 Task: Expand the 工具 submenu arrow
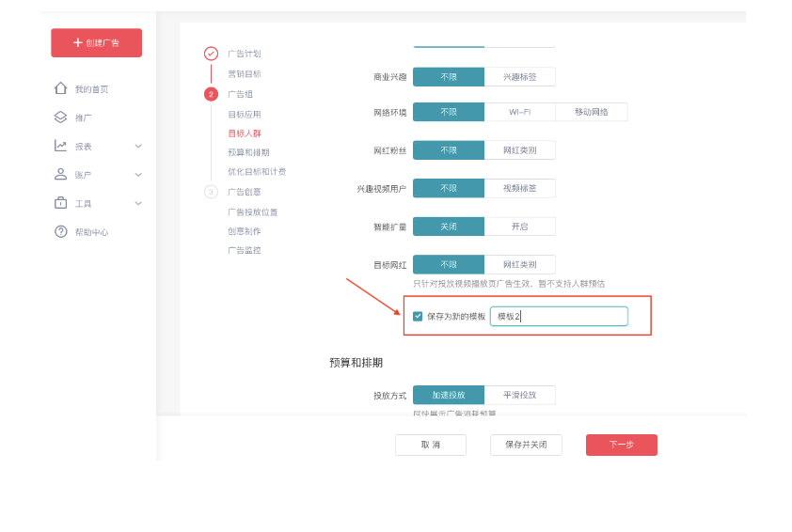click(138, 203)
